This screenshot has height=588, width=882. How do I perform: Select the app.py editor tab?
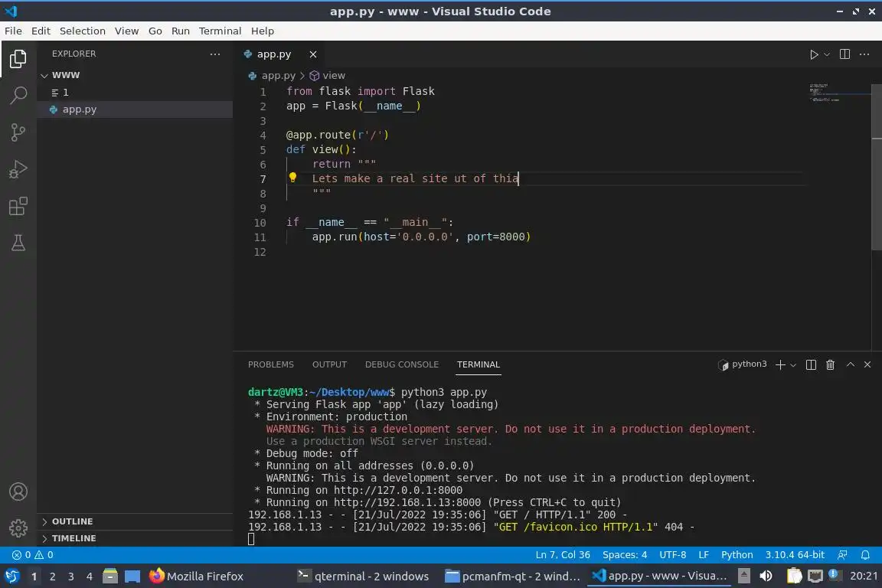point(274,54)
